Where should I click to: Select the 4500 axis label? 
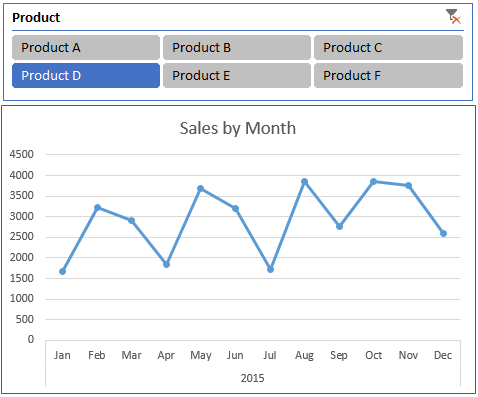point(22,154)
